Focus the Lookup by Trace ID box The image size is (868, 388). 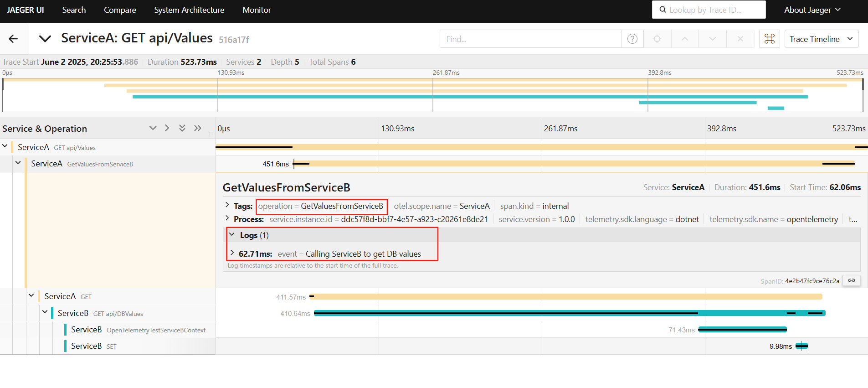tap(709, 10)
